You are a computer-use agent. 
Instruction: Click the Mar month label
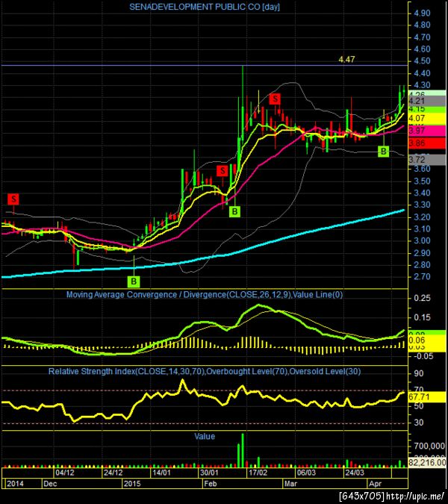pos(290,483)
